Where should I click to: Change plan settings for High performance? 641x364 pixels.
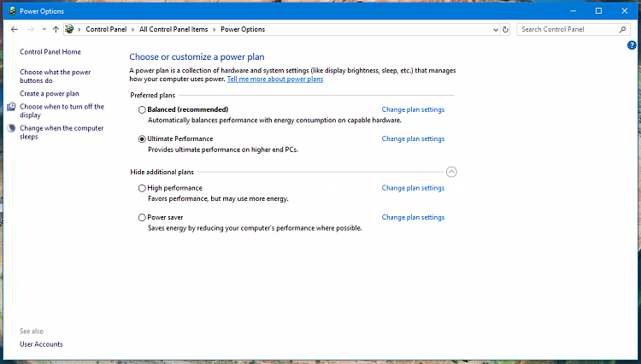[413, 188]
